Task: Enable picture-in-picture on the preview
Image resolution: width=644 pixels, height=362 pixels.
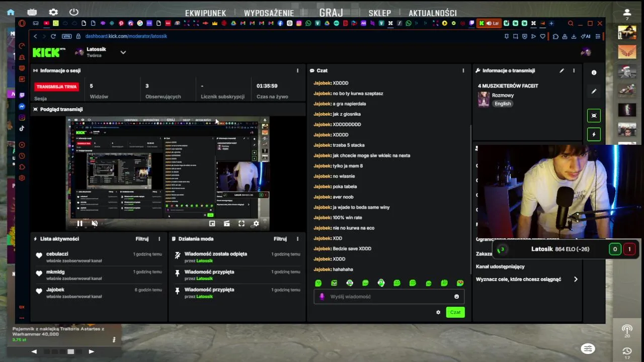Action: pos(212,224)
